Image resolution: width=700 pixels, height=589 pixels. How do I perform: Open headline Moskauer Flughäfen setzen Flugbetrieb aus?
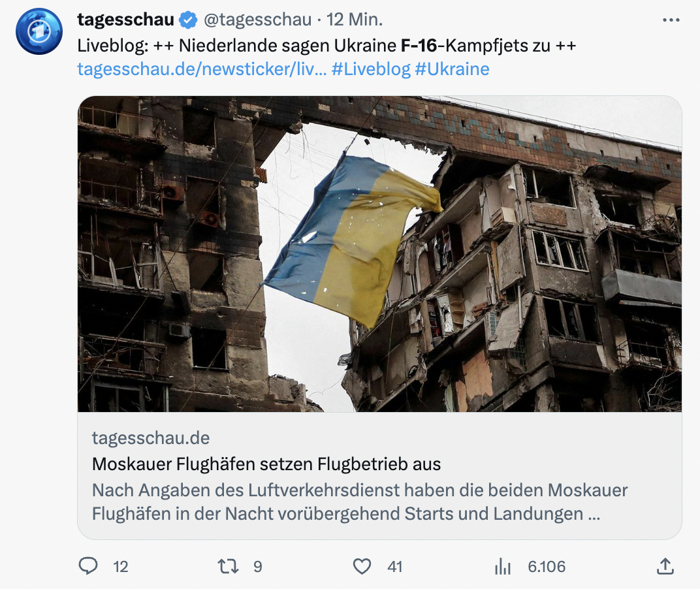266,464
